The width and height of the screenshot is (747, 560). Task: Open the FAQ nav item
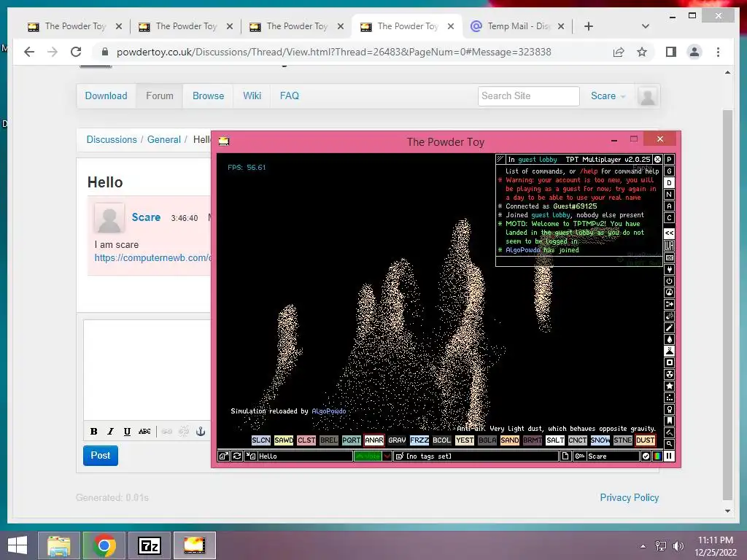289,96
